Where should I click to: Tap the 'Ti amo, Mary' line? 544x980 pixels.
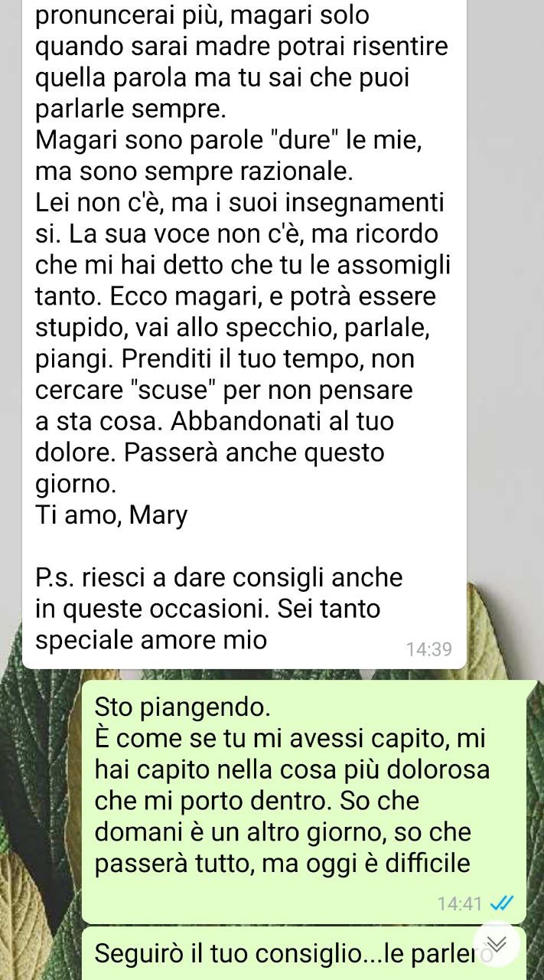coord(111,516)
